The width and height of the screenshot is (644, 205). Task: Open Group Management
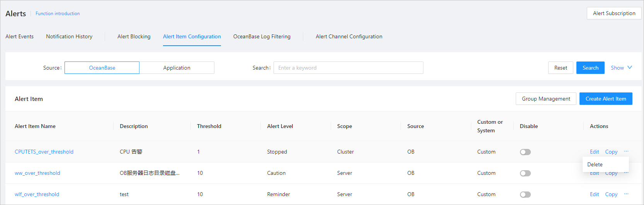pyautogui.click(x=545, y=99)
